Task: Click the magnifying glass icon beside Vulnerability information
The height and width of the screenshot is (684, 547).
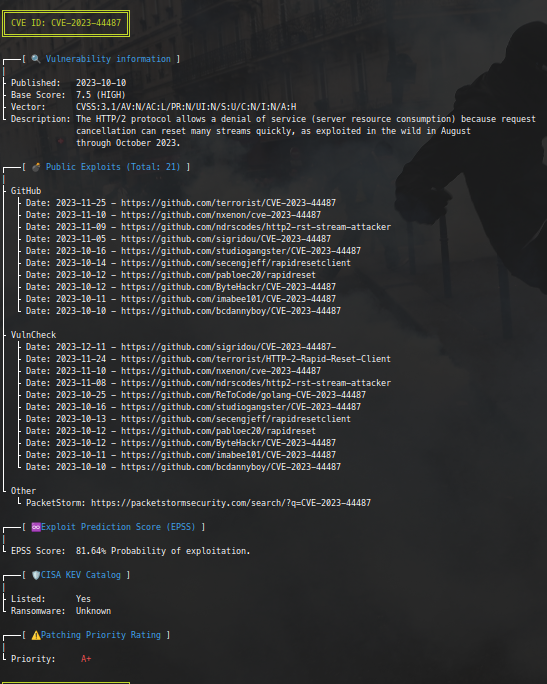Action: point(36,59)
